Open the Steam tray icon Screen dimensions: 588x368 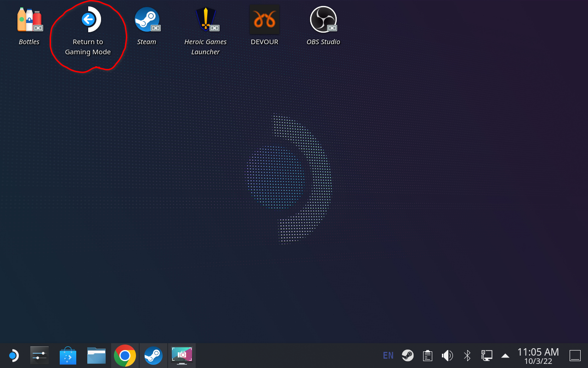click(407, 356)
